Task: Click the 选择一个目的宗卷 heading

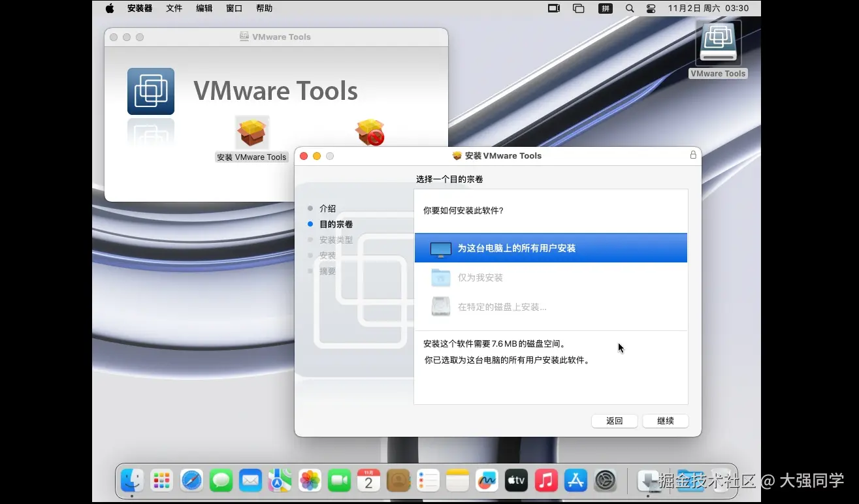Action: 449,179
